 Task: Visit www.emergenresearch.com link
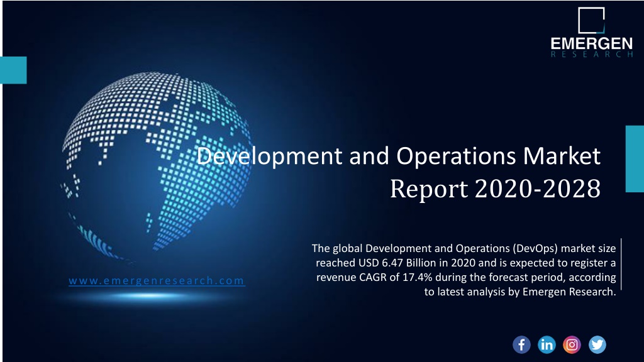click(157, 281)
